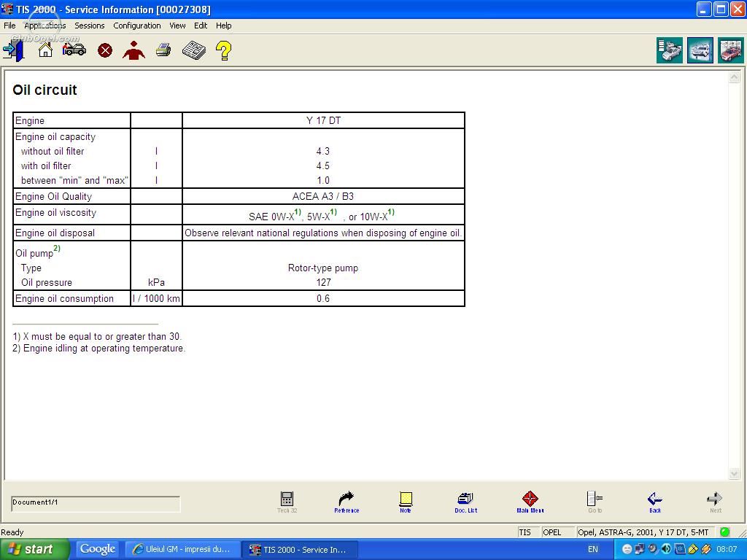This screenshot has width=747, height=560.
Task: Click the dark red person silhouette icon
Action: pyautogui.click(x=134, y=50)
